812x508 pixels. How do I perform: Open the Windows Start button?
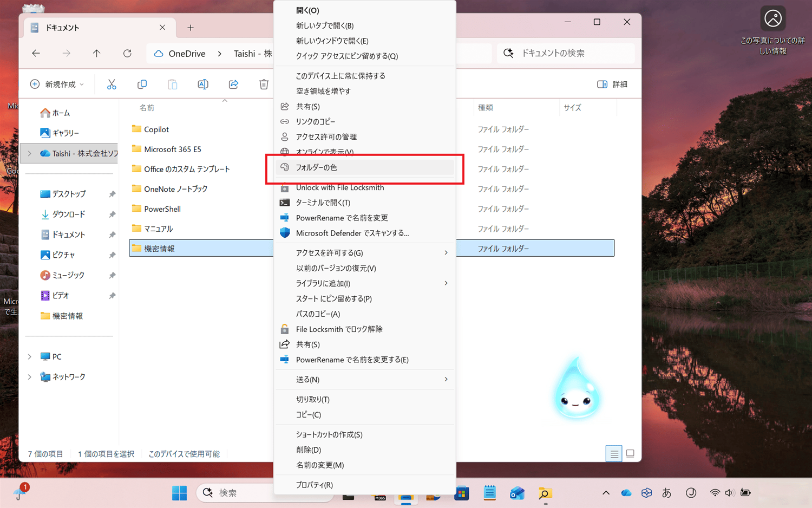[x=179, y=493]
